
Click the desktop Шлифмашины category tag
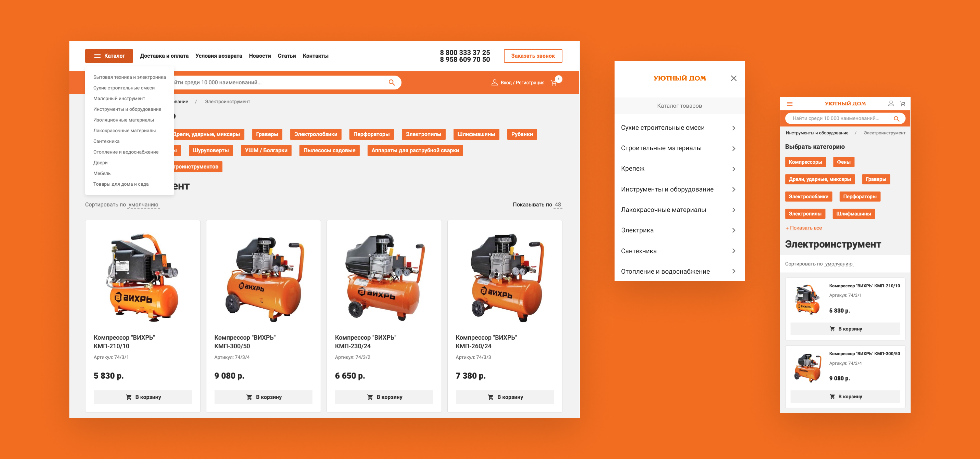[476, 134]
